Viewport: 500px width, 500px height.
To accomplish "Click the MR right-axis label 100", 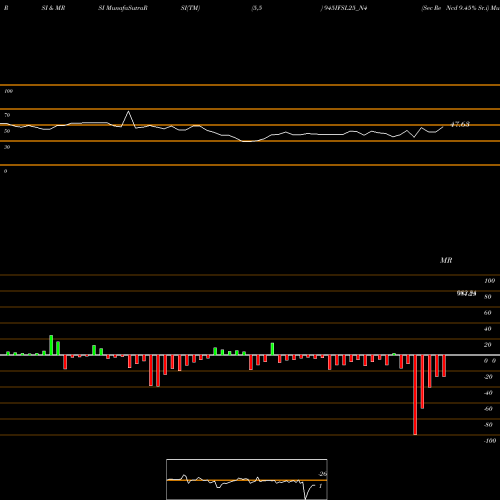I will click(489, 281).
